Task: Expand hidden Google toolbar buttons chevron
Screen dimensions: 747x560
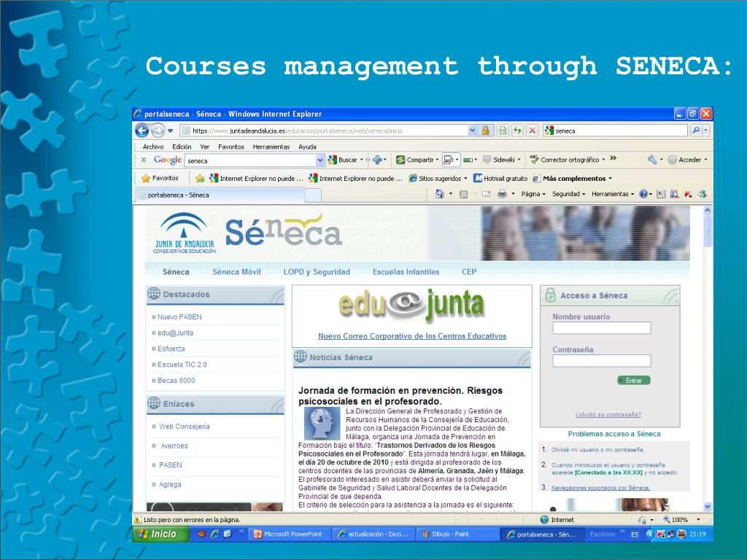Action: click(x=613, y=158)
